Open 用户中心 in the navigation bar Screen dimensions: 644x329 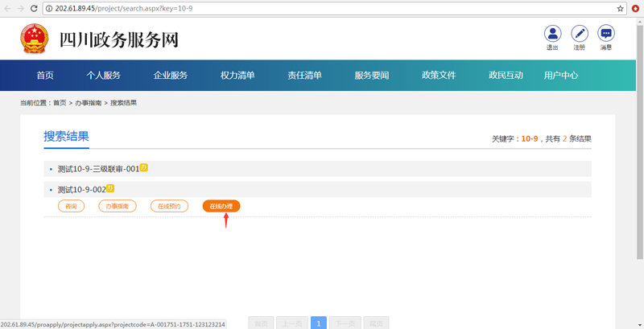click(561, 76)
